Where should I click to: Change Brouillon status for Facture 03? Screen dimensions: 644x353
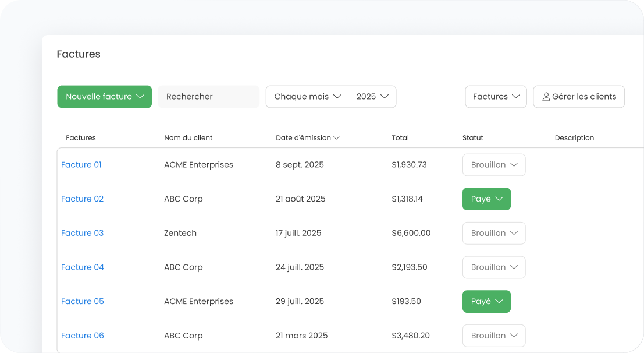click(x=494, y=233)
